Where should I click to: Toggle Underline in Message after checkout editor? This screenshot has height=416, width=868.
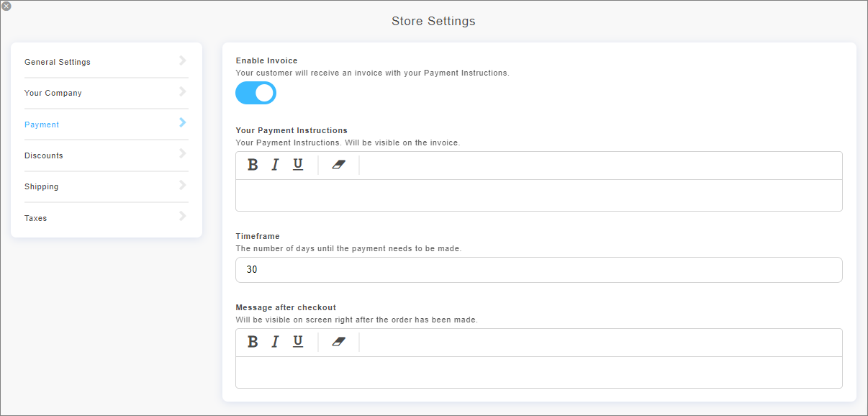tap(298, 342)
